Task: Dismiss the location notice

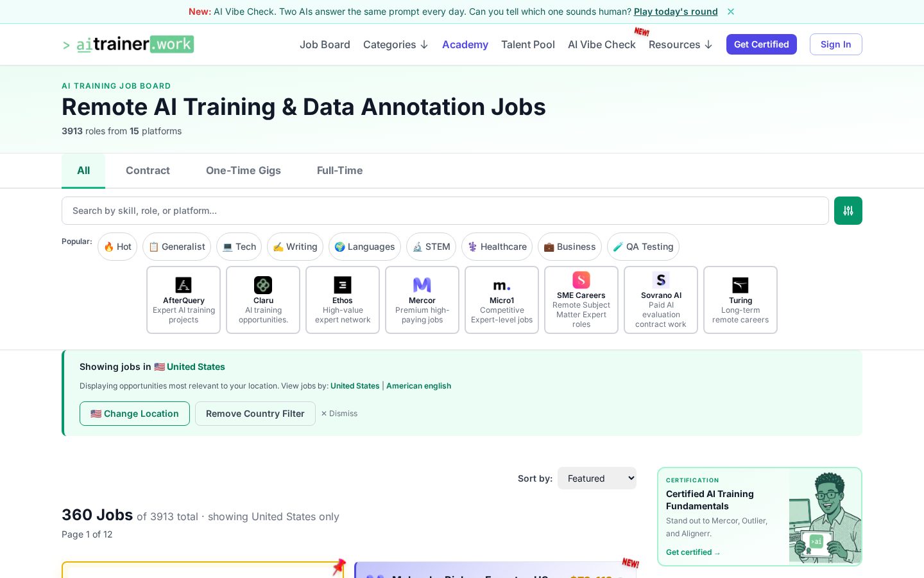Action: (339, 414)
